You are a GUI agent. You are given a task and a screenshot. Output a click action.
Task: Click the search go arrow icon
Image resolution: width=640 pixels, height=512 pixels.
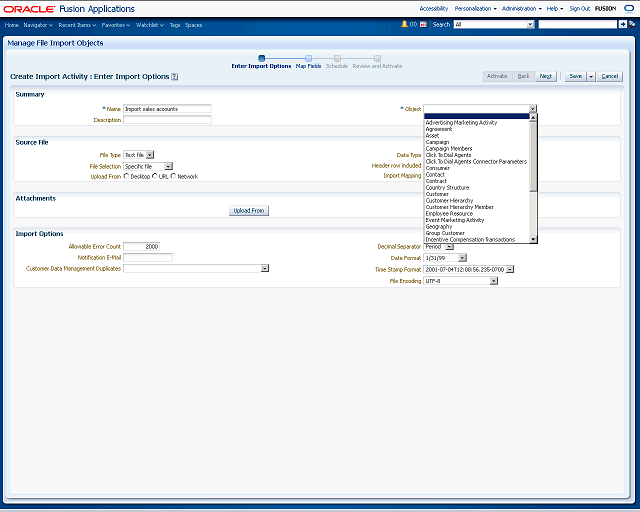(x=622, y=24)
